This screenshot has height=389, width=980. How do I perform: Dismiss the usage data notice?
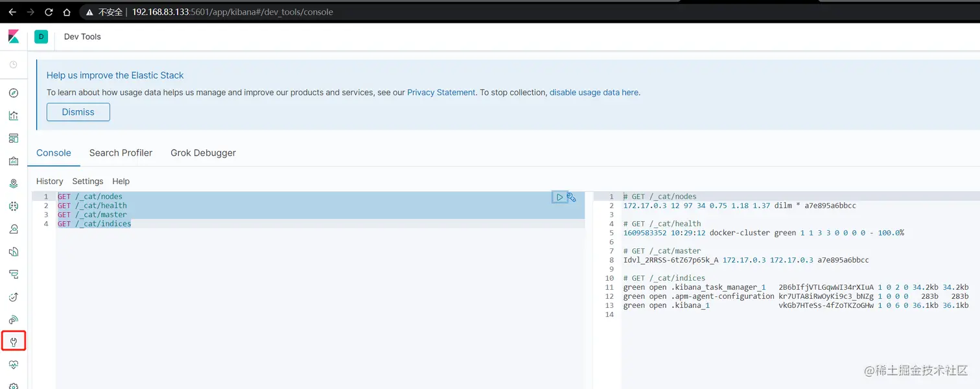click(x=78, y=112)
